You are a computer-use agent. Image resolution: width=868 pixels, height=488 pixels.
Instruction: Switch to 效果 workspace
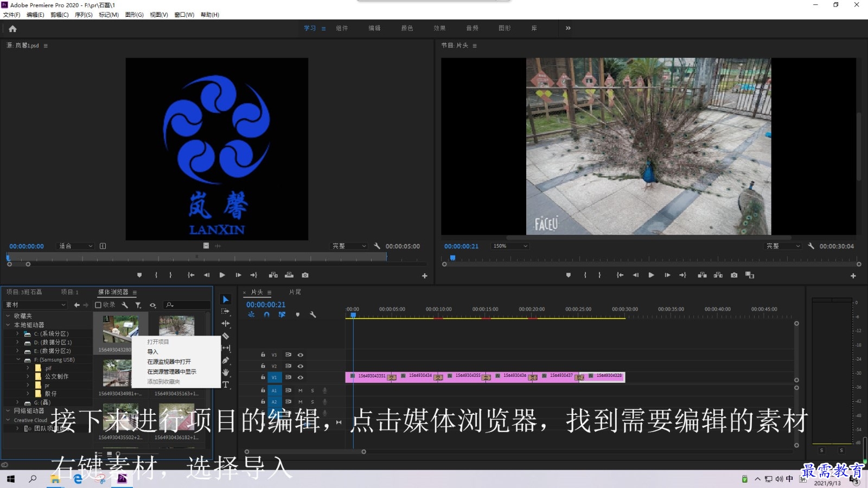(439, 28)
